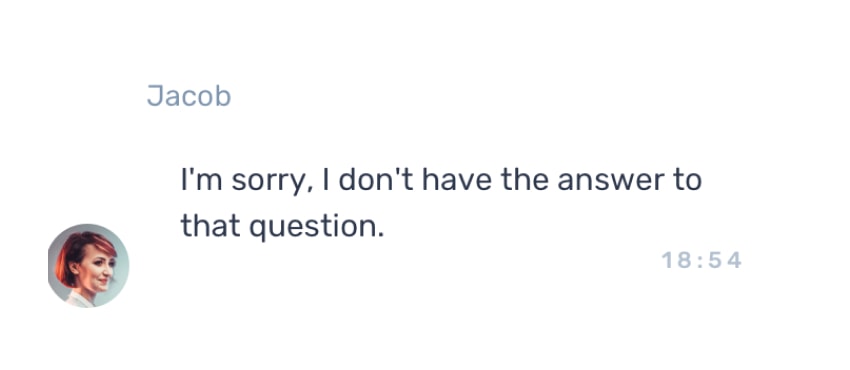This screenshot has height=370, width=850.
Task: Click the message starting "I'm sorry"
Action: 441,203
